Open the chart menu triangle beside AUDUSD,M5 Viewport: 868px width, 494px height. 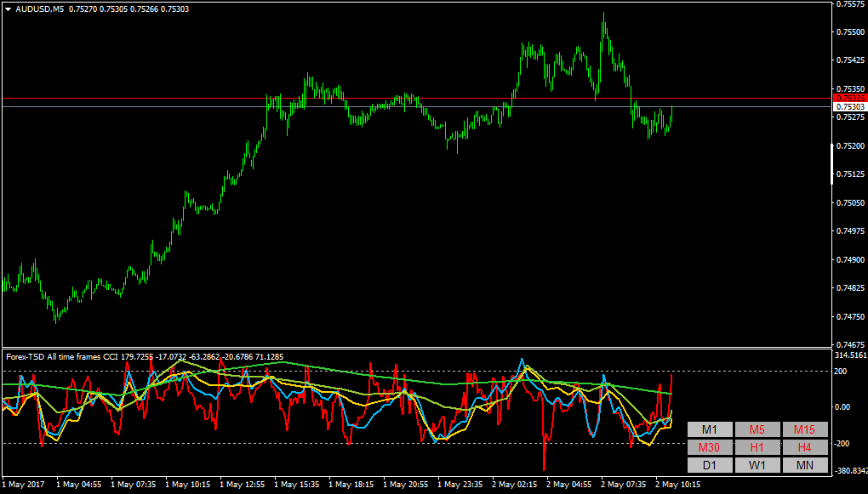coord(9,9)
